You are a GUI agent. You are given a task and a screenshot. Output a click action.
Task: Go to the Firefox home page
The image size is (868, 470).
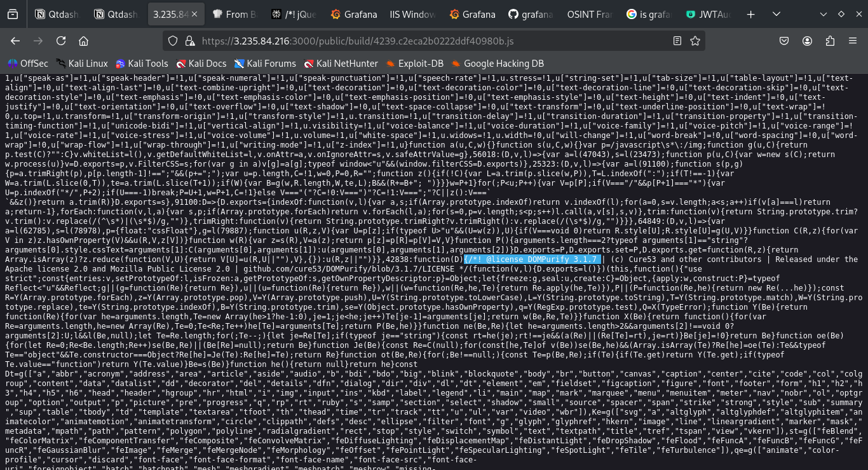click(83, 41)
